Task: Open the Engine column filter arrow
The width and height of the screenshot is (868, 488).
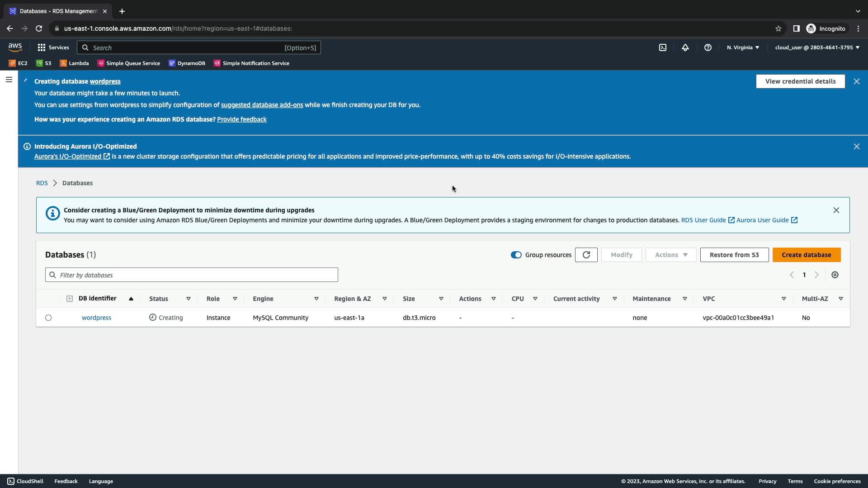Action: [x=316, y=299]
